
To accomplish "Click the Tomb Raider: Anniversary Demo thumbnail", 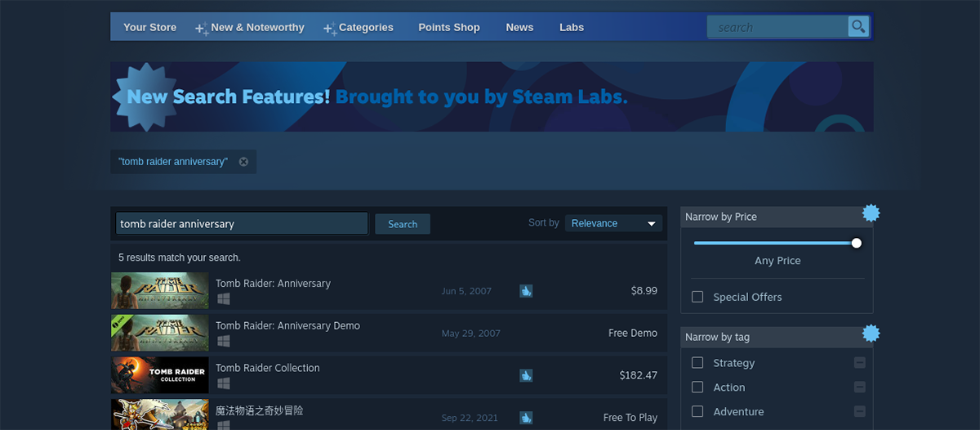I will coord(160,333).
